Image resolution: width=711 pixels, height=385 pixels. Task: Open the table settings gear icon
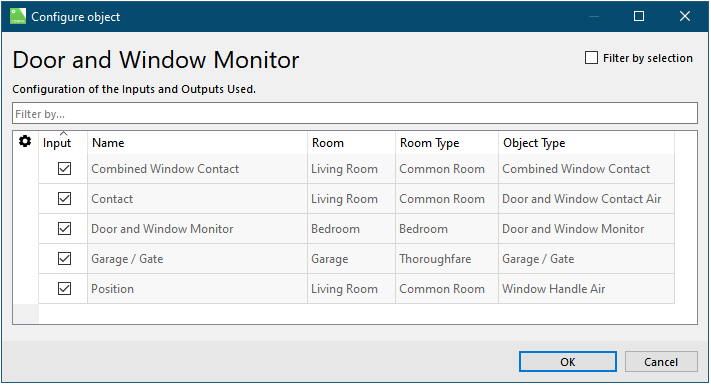pyautogui.click(x=25, y=141)
